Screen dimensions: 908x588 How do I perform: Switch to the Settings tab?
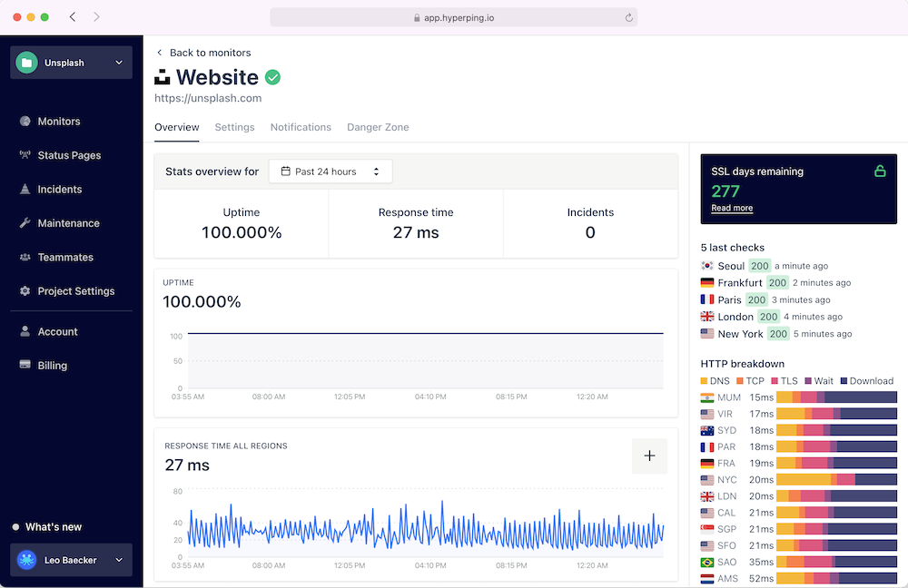(x=234, y=127)
